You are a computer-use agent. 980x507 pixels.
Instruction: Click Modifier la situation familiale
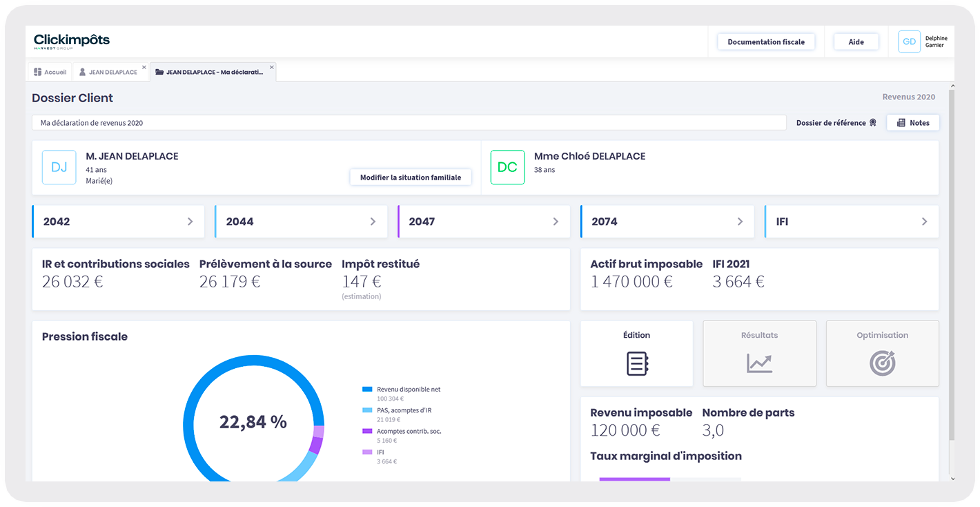410,178
